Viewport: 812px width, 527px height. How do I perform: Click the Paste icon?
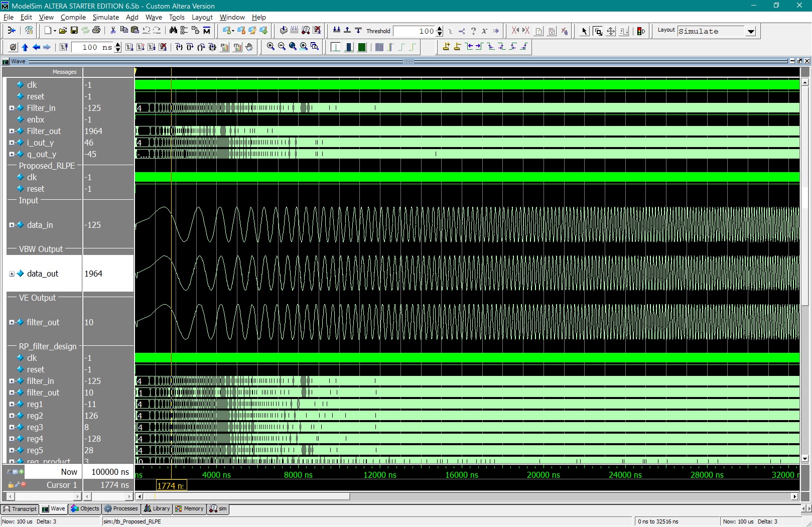[x=135, y=31]
